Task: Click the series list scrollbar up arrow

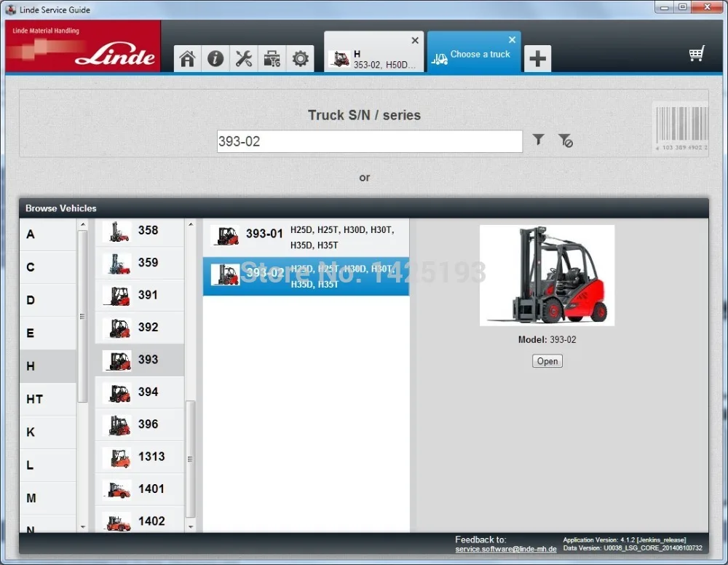Action: [190, 225]
